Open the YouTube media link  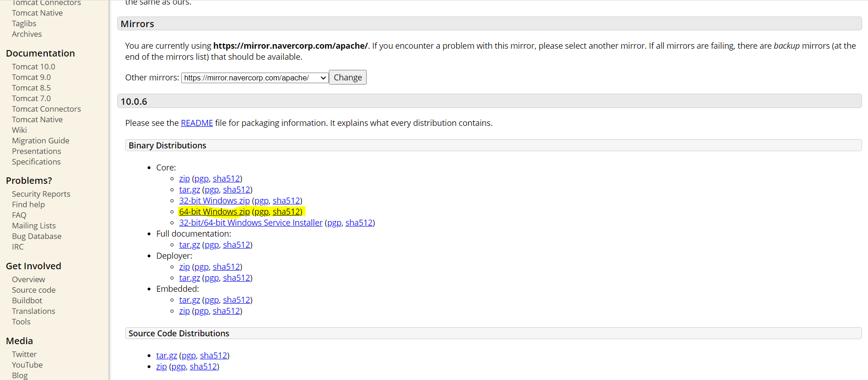(27, 365)
